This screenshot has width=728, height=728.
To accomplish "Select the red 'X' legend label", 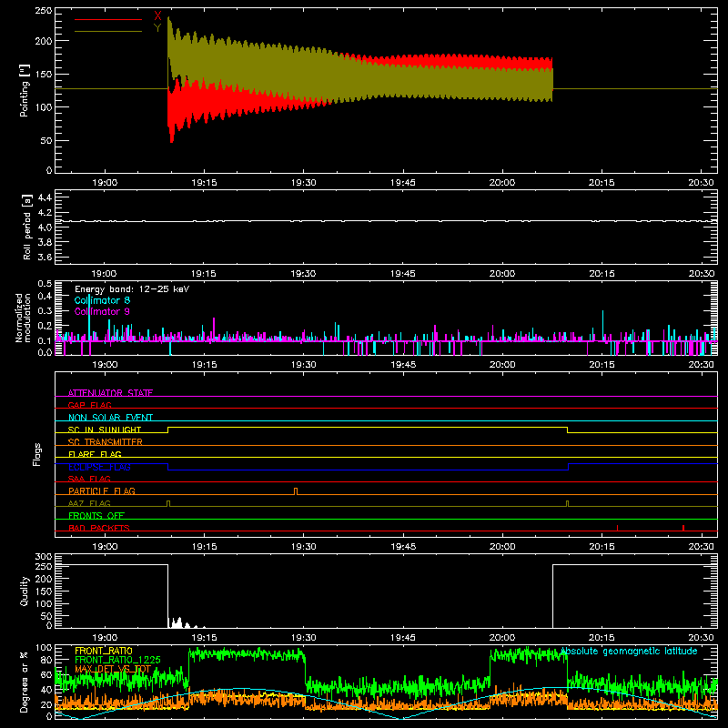I will [157, 16].
